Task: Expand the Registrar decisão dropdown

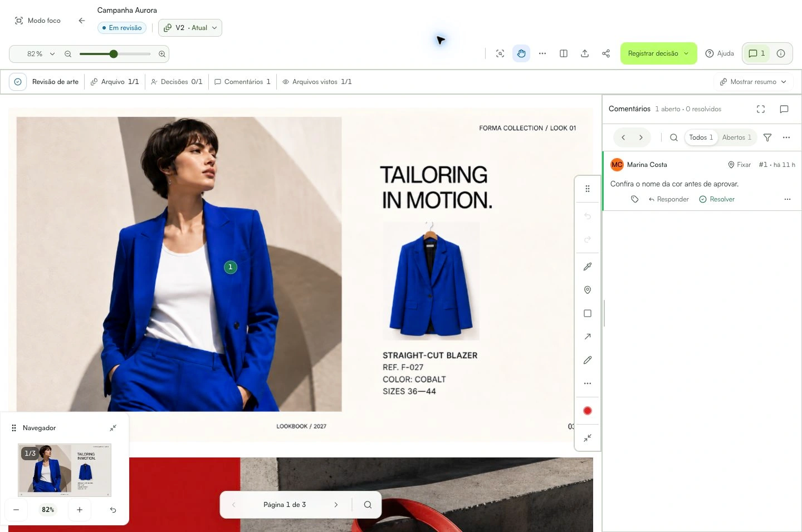Action: 658,53
